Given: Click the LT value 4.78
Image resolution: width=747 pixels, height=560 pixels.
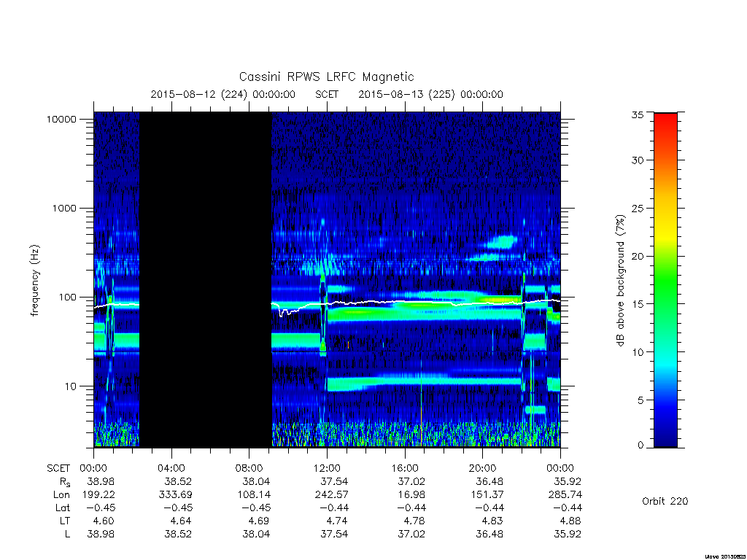Looking at the screenshot, I should 412,521.
